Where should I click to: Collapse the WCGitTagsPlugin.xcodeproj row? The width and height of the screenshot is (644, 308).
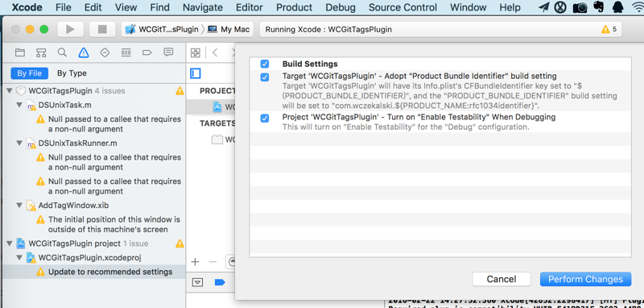(x=19, y=258)
